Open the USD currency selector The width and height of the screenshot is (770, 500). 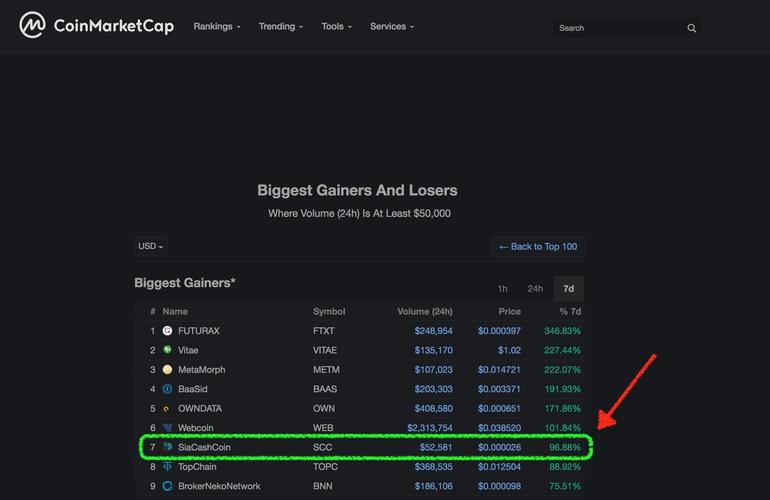click(x=151, y=246)
